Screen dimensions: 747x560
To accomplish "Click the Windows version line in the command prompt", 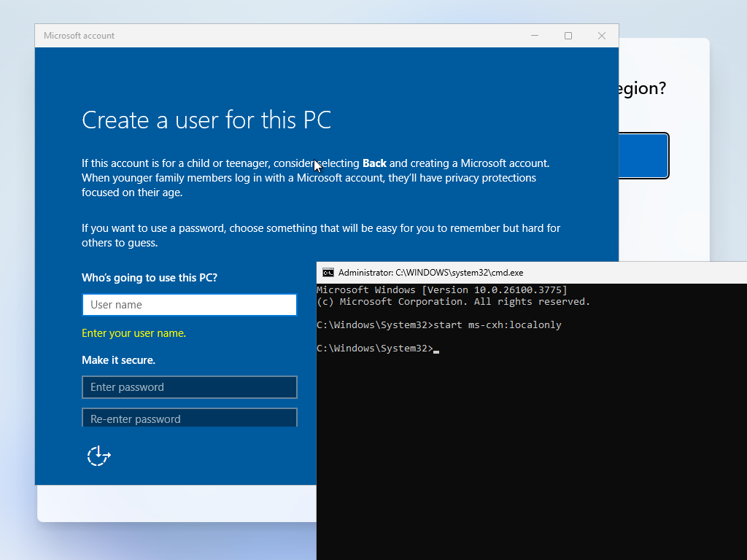I will click(441, 289).
